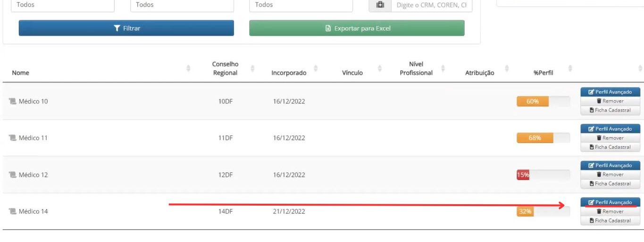The width and height of the screenshot is (644, 242).
Task: Click the scroll icon beside Médico 12
Action: (x=13, y=175)
